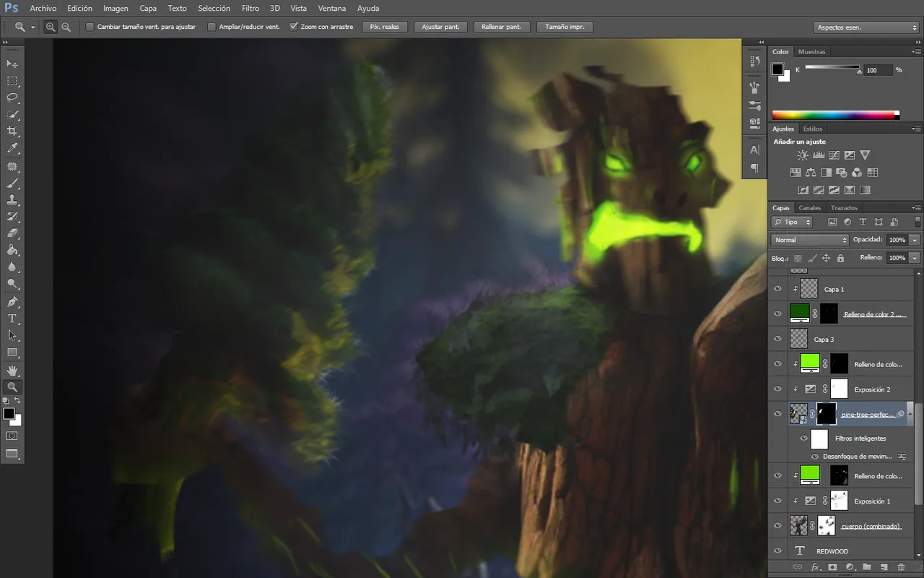The height and width of the screenshot is (578, 924).
Task: Add a Color Balance adjustment
Action: click(811, 173)
